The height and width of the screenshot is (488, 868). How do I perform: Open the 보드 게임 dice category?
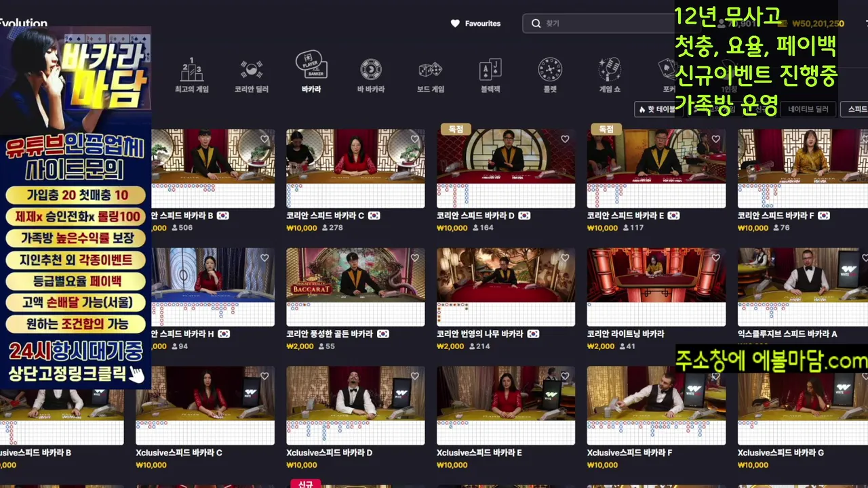[x=431, y=75]
